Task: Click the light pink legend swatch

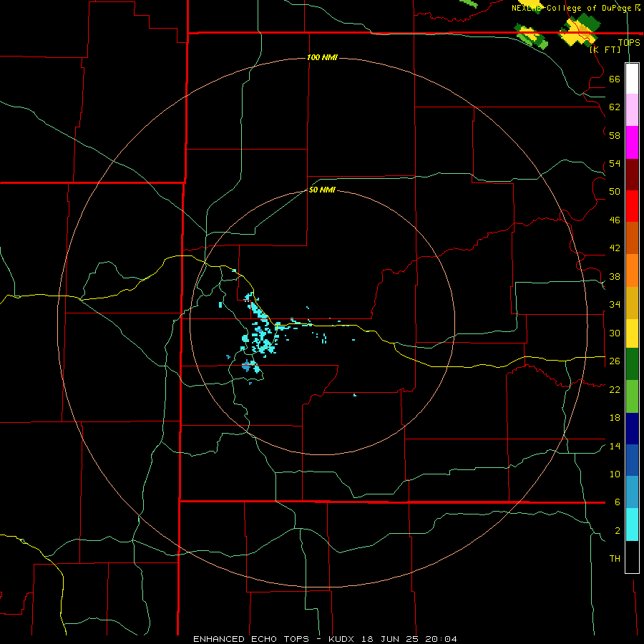Action: pyautogui.click(x=632, y=110)
